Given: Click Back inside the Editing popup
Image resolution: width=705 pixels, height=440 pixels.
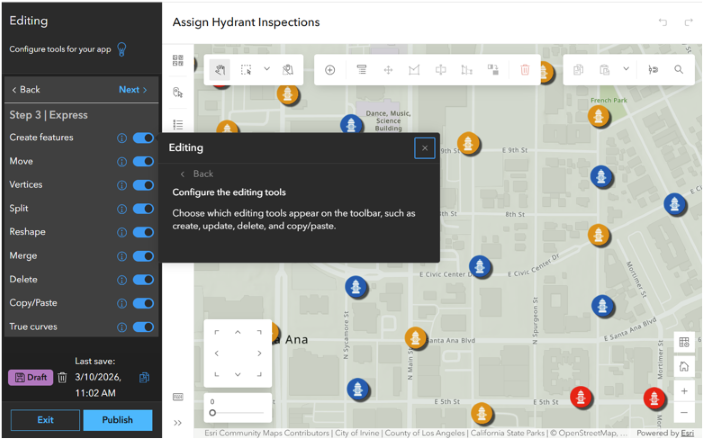Looking at the screenshot, I should click(x=197, y=174).
